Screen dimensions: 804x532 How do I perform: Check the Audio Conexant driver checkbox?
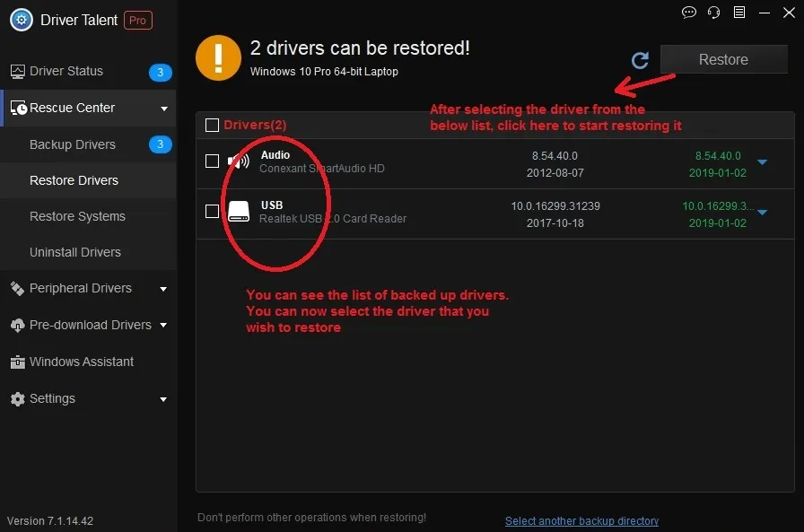pos(212,161)
